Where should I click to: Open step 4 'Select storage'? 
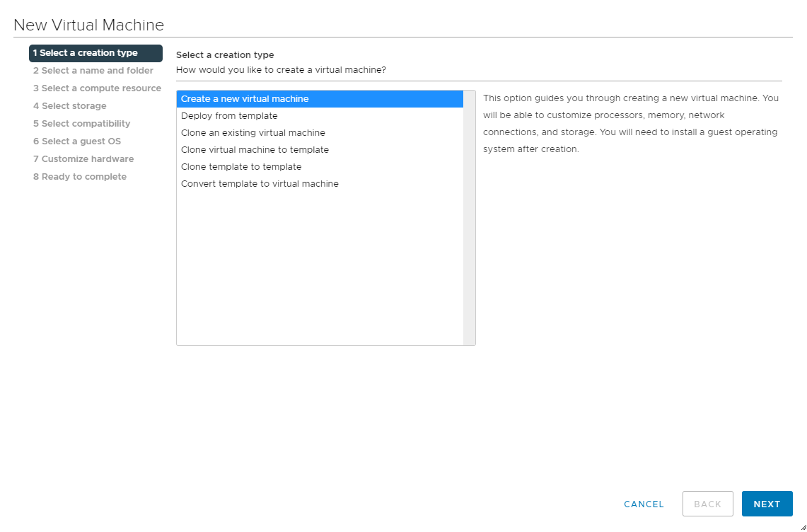(70, 106)
